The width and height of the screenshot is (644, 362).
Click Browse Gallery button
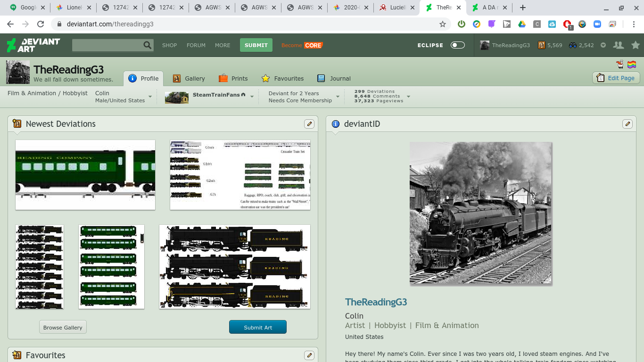63,327
